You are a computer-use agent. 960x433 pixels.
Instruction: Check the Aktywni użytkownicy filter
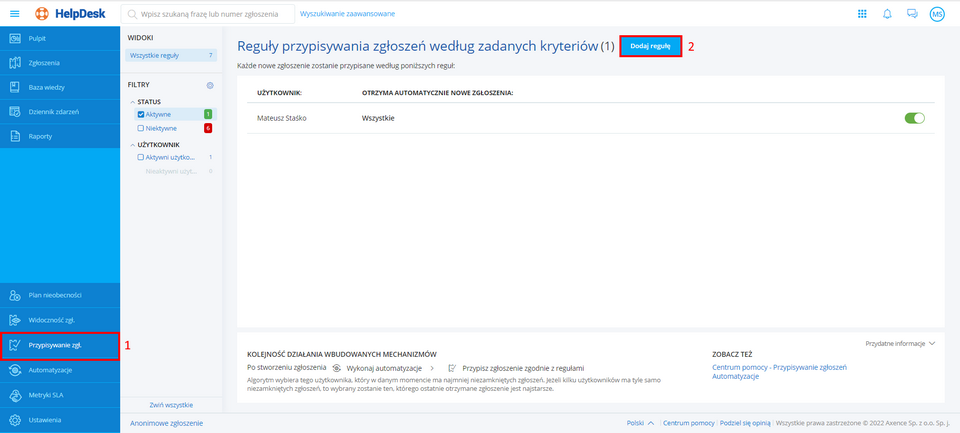tap(141, 158)
